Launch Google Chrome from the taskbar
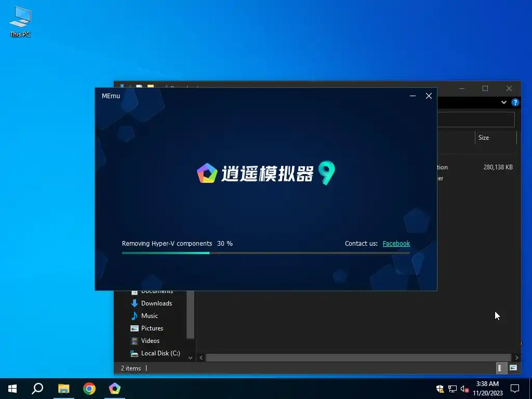Image resolution: width=532 pixels, height=399 pixels. click(89, 389)
